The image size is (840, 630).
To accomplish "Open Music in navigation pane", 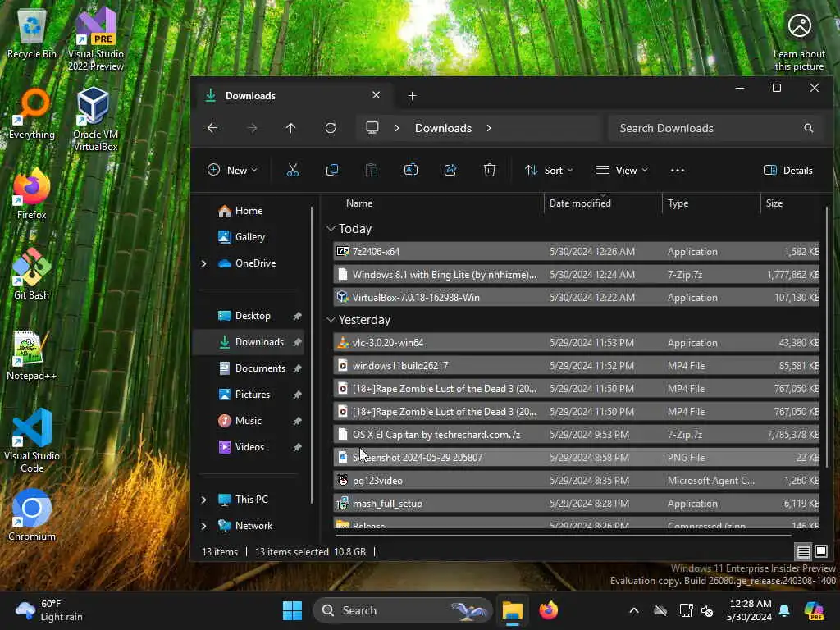I will [248, 421].
